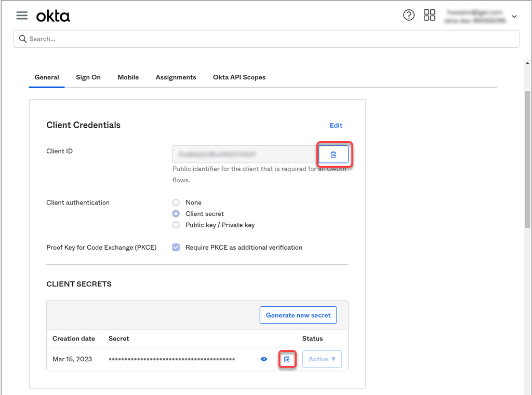Screen dimensions: 532x395
Task: Toggle Require PKCE as additional verification
Action: tap(176, 248)
